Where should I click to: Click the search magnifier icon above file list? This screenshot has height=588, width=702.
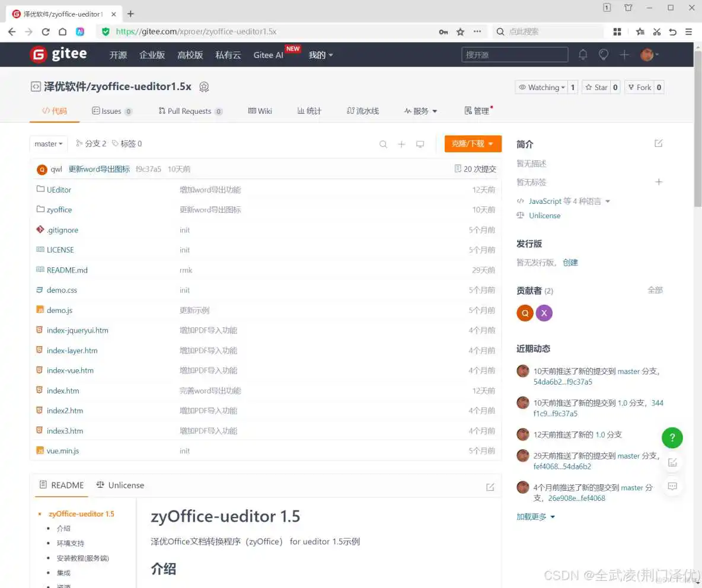383,143
